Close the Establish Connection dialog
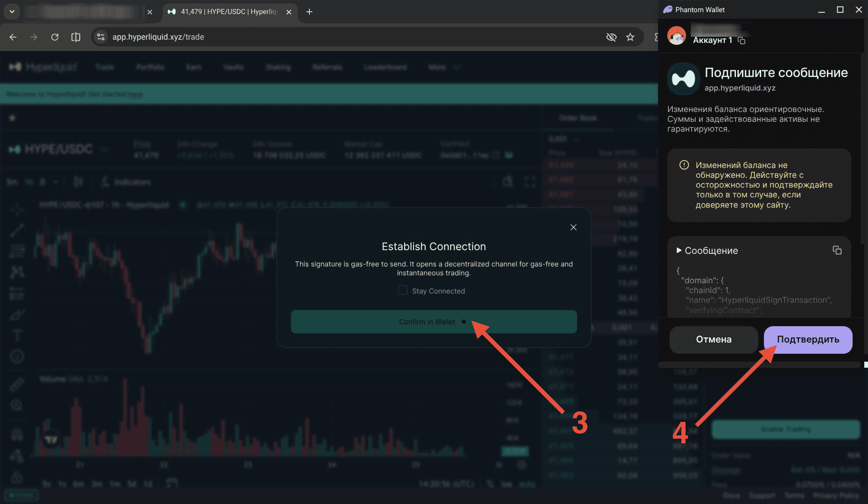This screenshot has width=868, height=504. point(574,227)
